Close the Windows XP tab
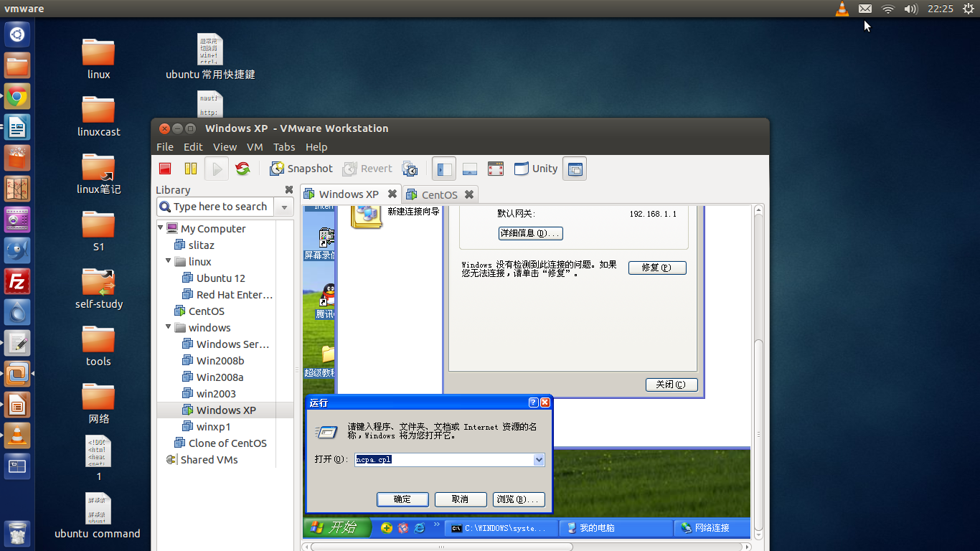Screen dimensions: 980x551 click(392, 194)
